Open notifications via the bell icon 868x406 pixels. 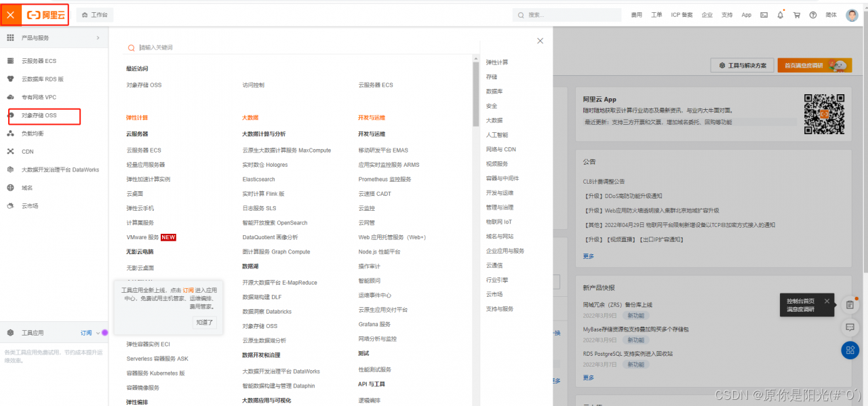(781, 14)
